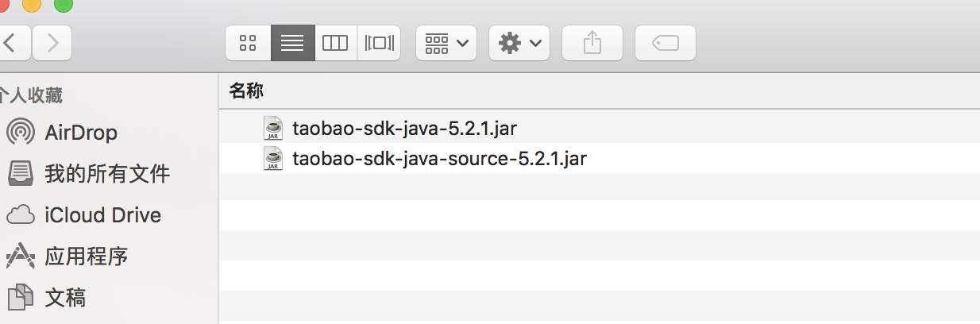Go forward with the right chevron button
The height and width of the screenshot is (324, 980).
[x=52, y=43]
